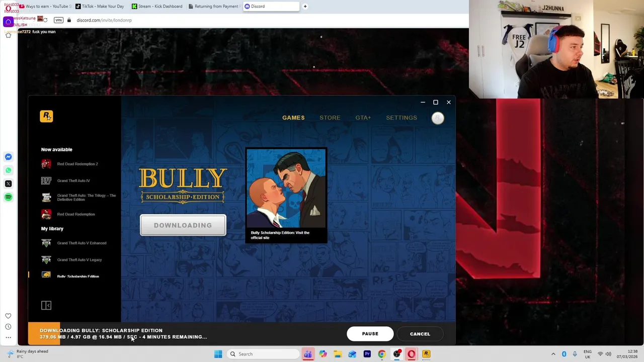Open the SETTINGS tab
This screenshot has height=362, width=644.
(401, 118)
